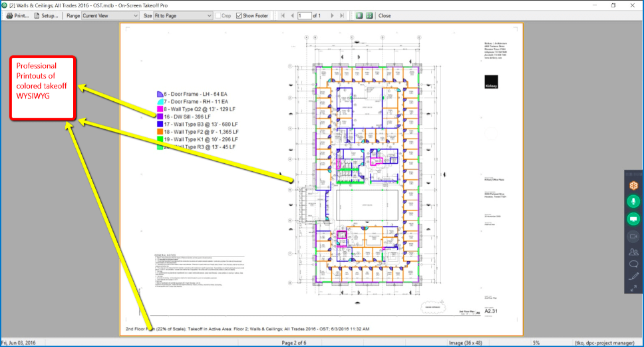644x347 pixels.
Task: Click the multi-page view icon
Action: [x=369, y=15]
